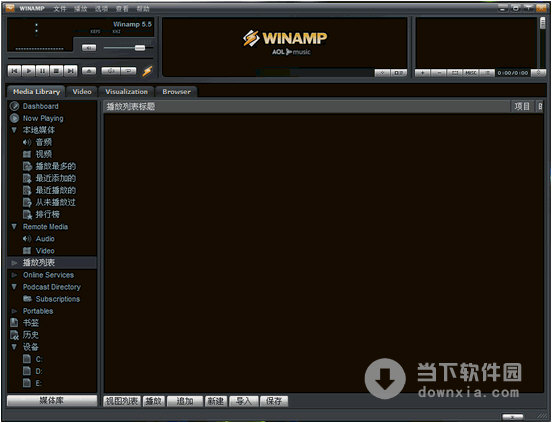The height and width of the screenshot is (423, 552).
Task: Open the 排行榜 view
Action: click(x=48, y=214)
